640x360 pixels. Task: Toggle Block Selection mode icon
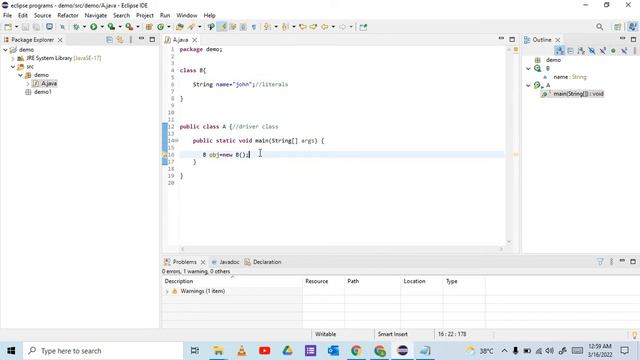point(243,27)
